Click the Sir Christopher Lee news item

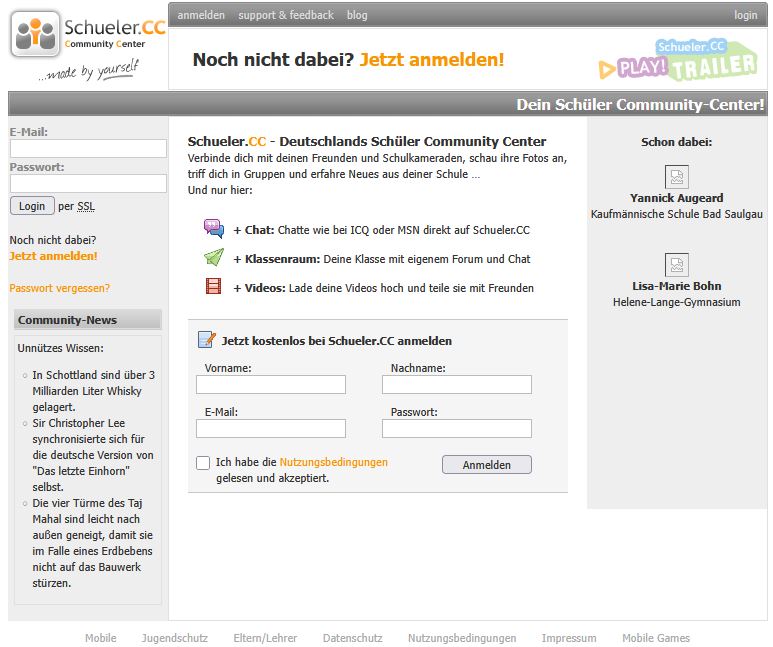point(93,455)
